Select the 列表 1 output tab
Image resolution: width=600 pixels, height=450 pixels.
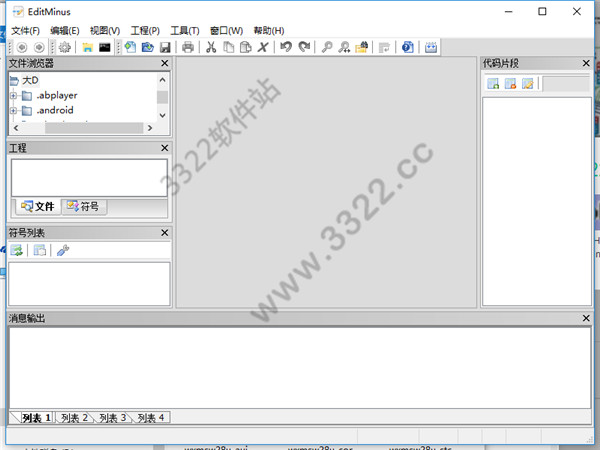(x=36, y=418)
